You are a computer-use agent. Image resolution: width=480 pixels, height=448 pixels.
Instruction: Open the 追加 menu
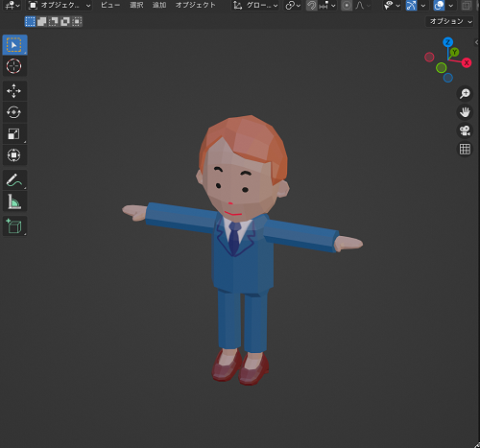[x=159, y=5]
